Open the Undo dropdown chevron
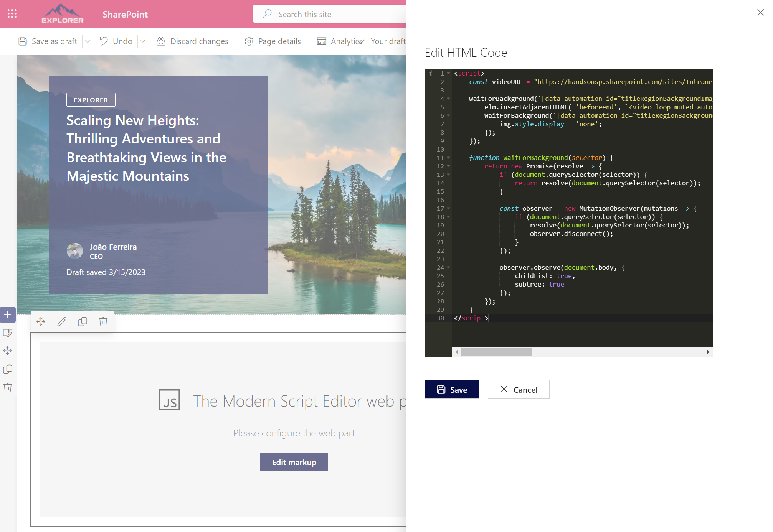The width and height of the screenshot is (773, 532). (143, 41)
